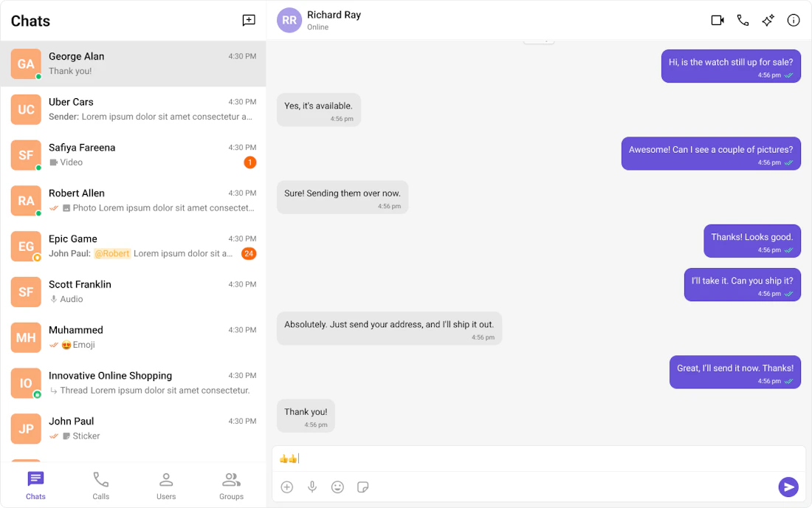
Task: Switch to the Groups tab
Action: pyautogui.click(x=231, y=484)
